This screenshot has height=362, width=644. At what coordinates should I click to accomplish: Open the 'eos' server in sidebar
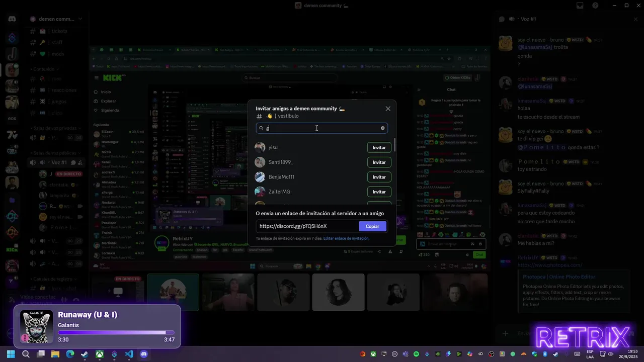coord(12,119)
